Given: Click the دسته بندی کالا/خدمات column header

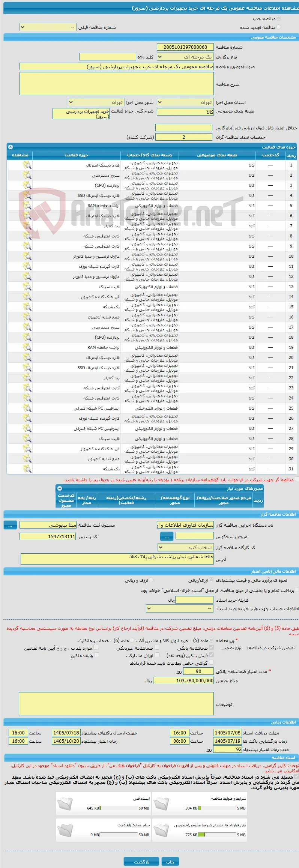Looking at the screenshot, I should 150,155.
